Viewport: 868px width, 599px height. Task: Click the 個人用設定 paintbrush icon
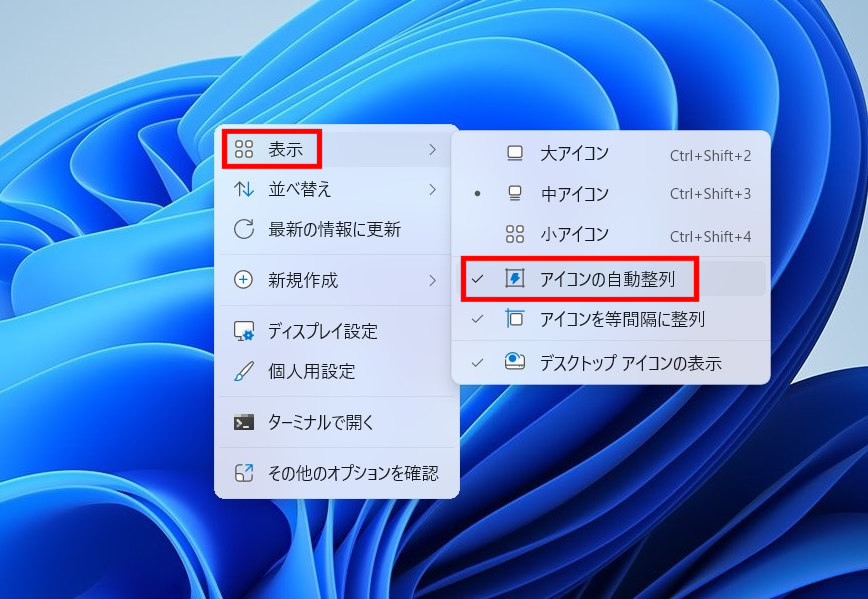pos(243,371)
